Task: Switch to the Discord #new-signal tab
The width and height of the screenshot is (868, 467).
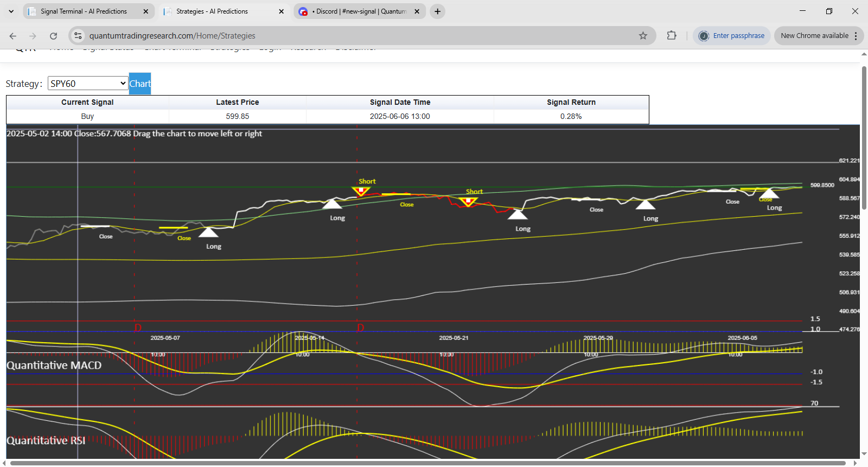Action: click(360, 11)
